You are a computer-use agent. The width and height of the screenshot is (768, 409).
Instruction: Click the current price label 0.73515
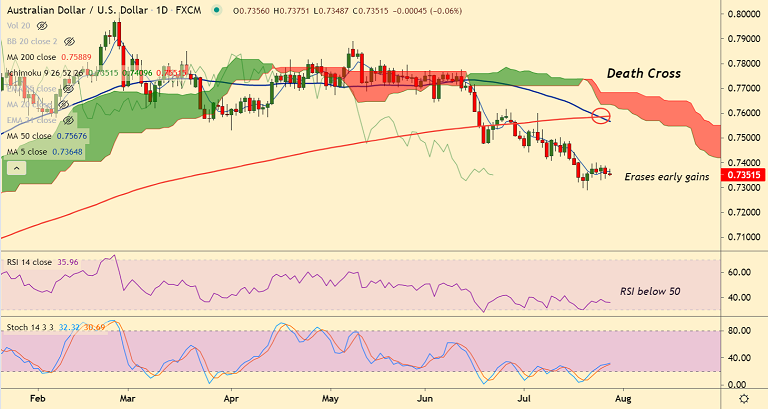point(744,175)
